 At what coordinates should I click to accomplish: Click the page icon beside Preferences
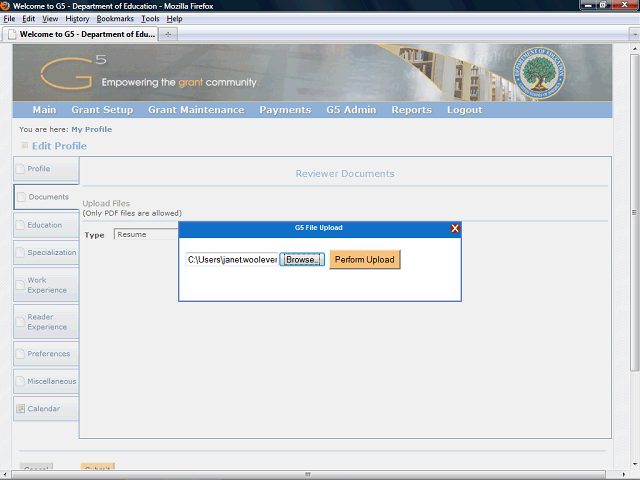click(x=20, y=354)
